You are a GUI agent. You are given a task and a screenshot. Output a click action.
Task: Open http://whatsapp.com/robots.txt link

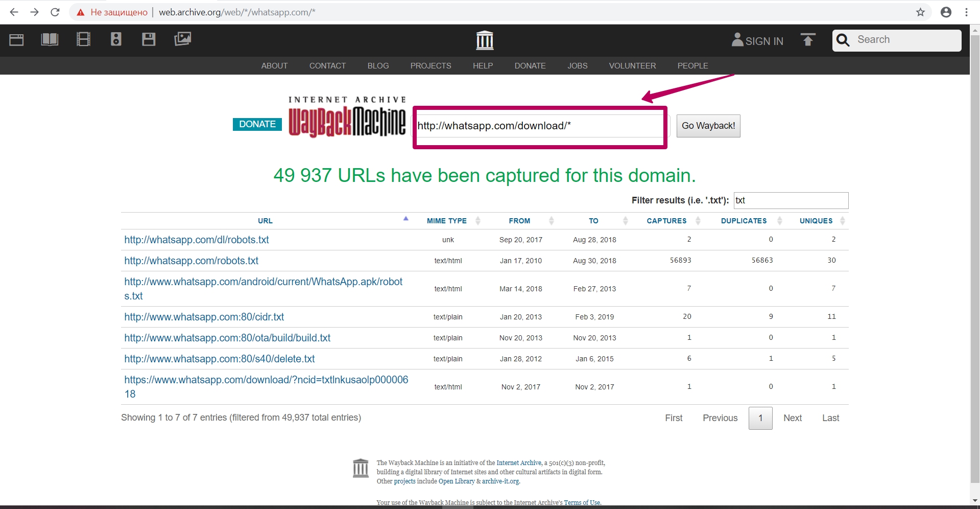point(192,261)
